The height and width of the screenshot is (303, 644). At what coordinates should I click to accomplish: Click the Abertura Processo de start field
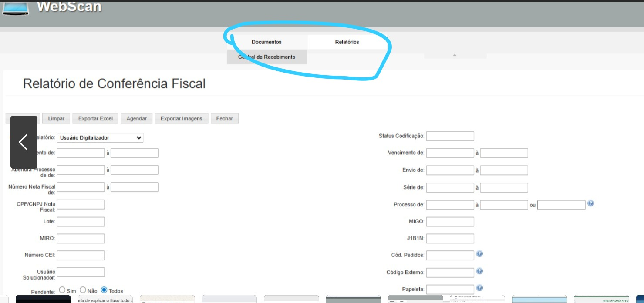pos(81,170)
